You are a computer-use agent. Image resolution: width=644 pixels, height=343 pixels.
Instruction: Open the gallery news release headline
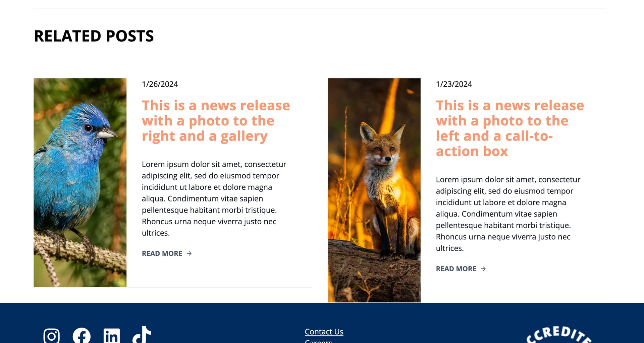coord(216,121)
